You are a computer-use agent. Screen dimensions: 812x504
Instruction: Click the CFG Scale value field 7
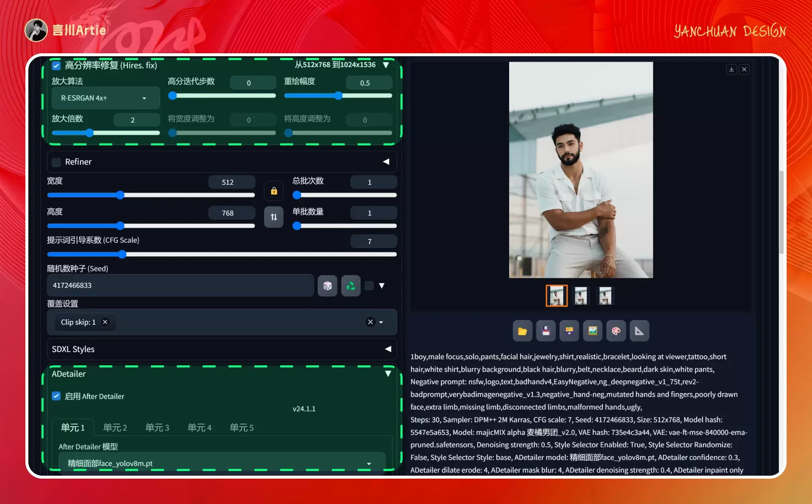click(373, 241)
